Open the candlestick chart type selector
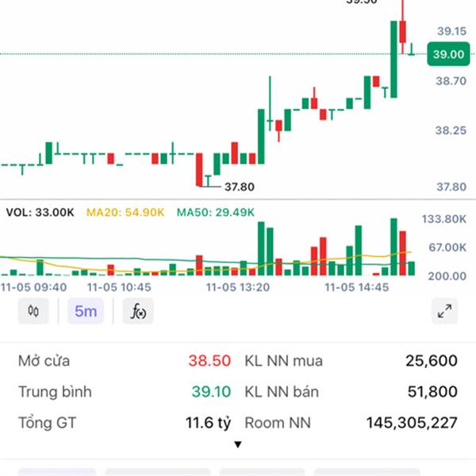This screenshot has height=476, width=476. (33, 311)
